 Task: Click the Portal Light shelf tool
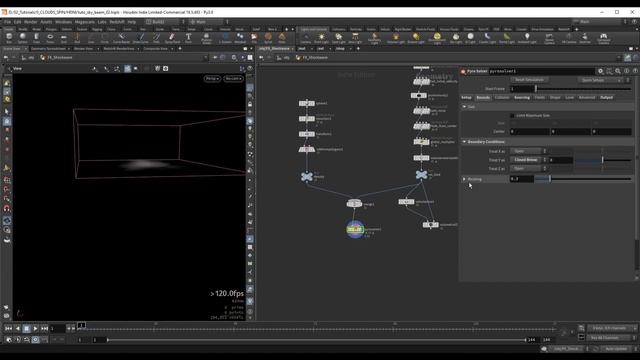507,38
